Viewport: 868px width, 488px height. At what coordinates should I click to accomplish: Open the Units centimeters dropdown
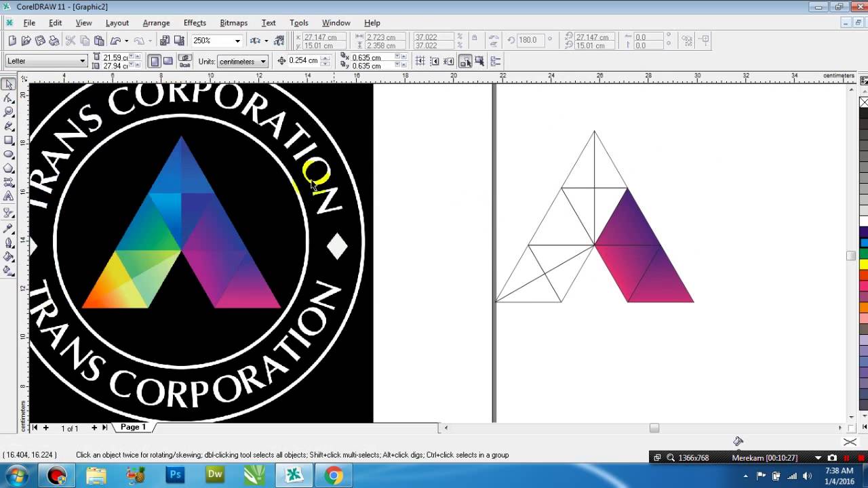pos(263,62)
